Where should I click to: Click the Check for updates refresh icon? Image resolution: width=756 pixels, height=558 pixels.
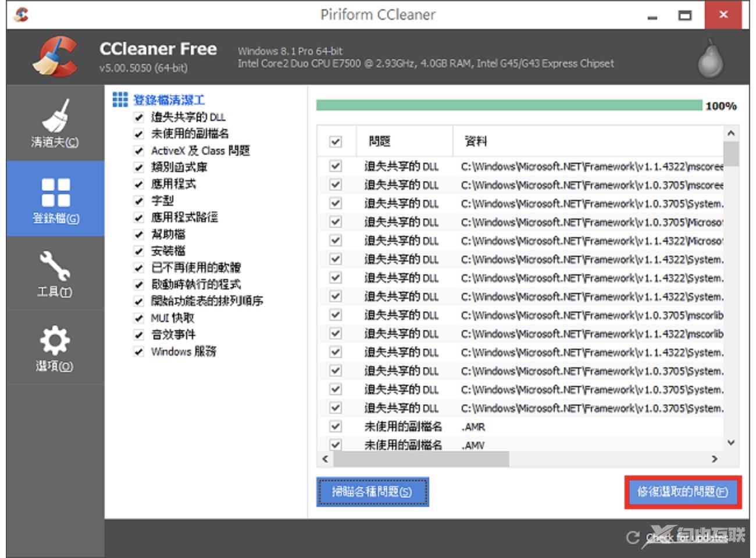633,538
